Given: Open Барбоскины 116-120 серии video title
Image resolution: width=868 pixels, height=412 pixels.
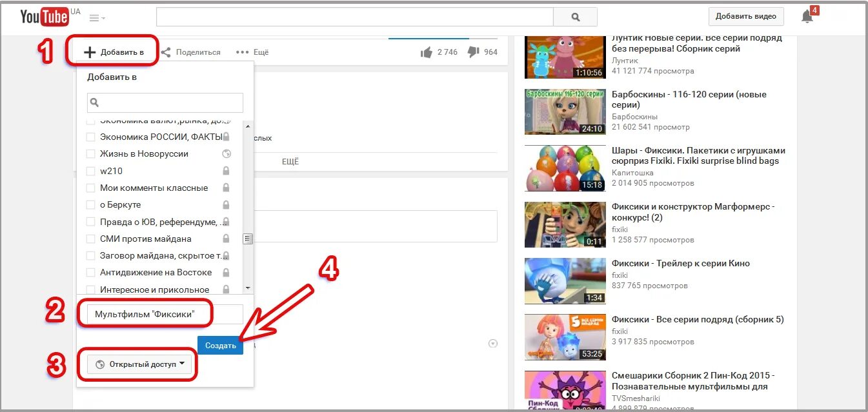Looking at the screenshot, I should coord(689,99).
